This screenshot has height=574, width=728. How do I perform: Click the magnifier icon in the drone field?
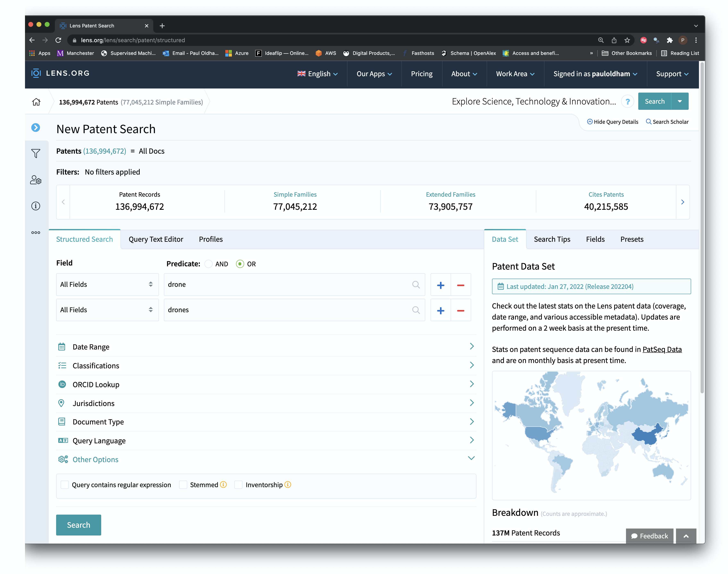click(x=416, y=285)
